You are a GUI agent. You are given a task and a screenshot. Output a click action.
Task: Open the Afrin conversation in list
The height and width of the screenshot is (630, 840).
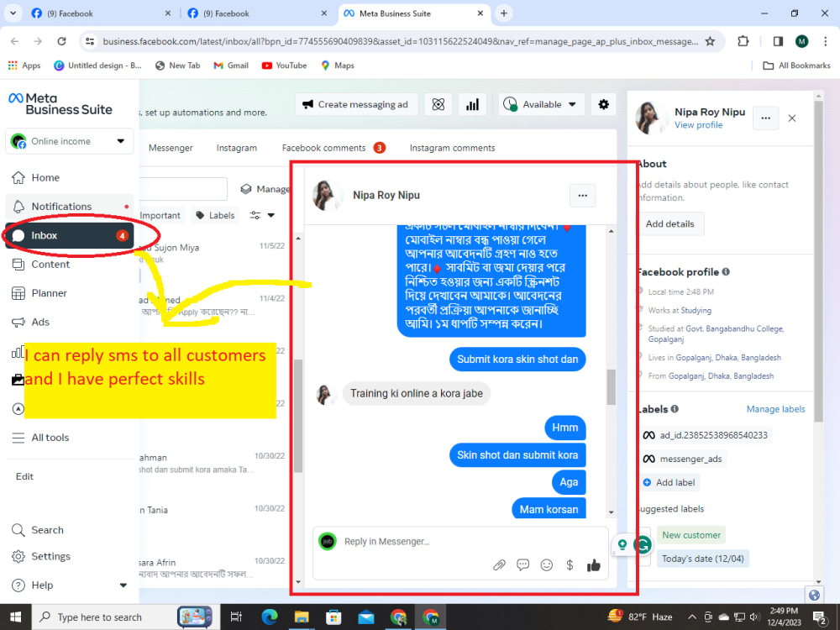click(x=213, y=568)
